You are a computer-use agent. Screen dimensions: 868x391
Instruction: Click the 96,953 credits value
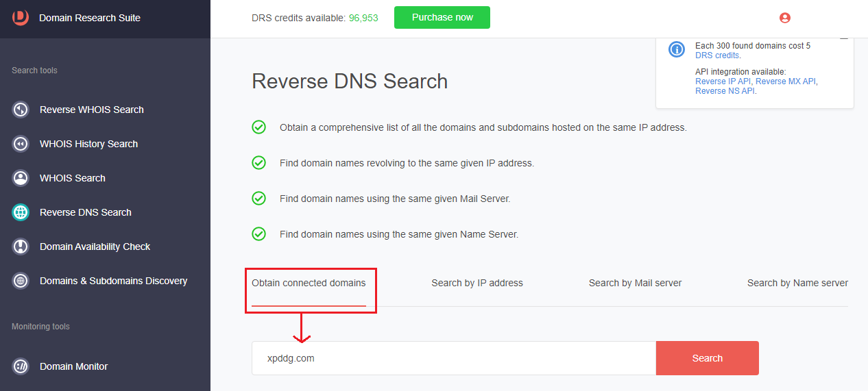pos(363,18)
